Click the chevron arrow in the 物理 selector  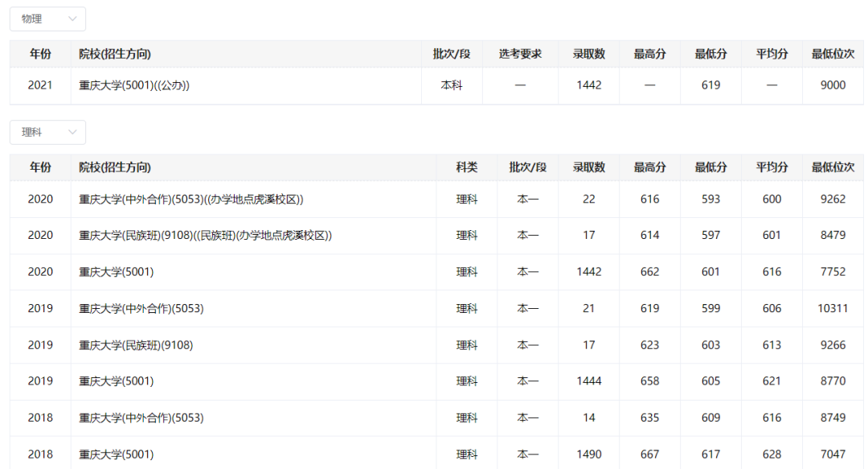coord(72,19)
